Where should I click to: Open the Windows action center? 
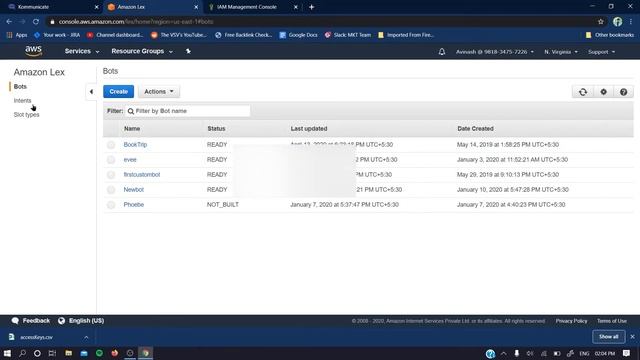[x=627, y=353]
